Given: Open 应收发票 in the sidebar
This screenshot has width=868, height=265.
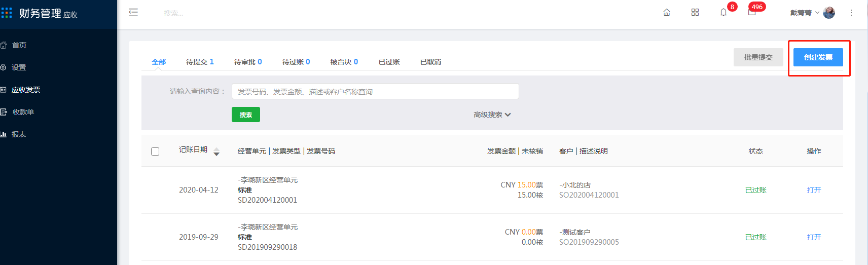Looking at the screenshot, I should (26, 90).
